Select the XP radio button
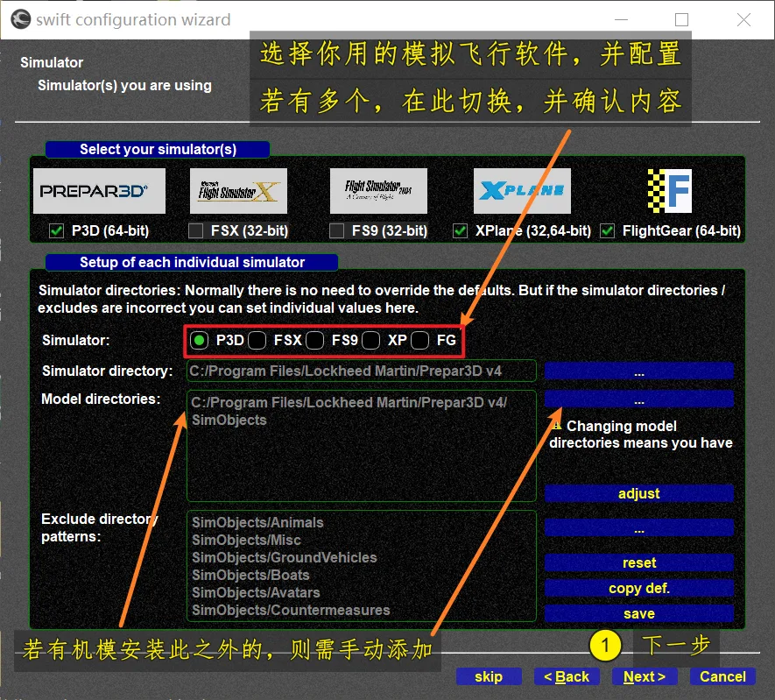775x700 pixels. (370, 341)
